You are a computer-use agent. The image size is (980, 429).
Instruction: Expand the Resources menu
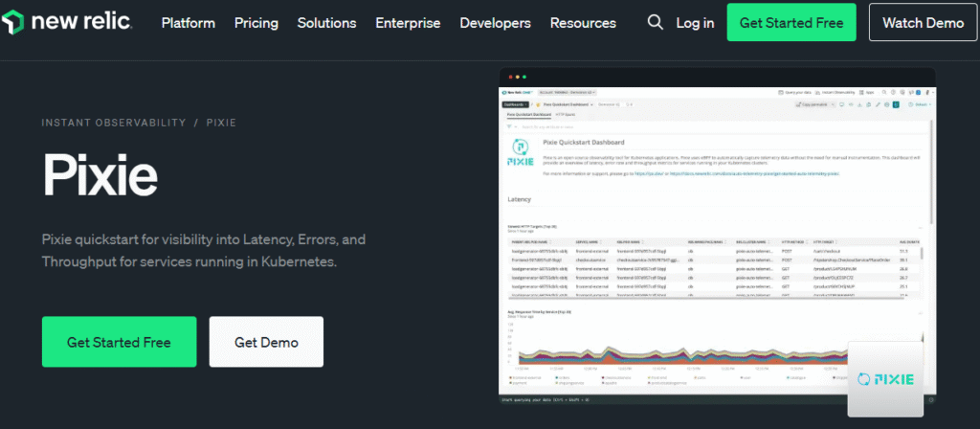point(583,22)
